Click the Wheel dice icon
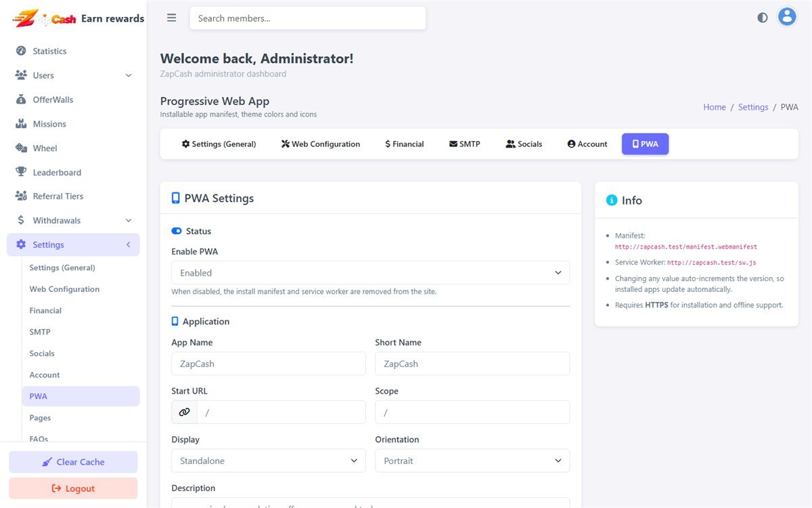This screenshot has width=812, height=508. pyautogui.click(x=21, y=148)
